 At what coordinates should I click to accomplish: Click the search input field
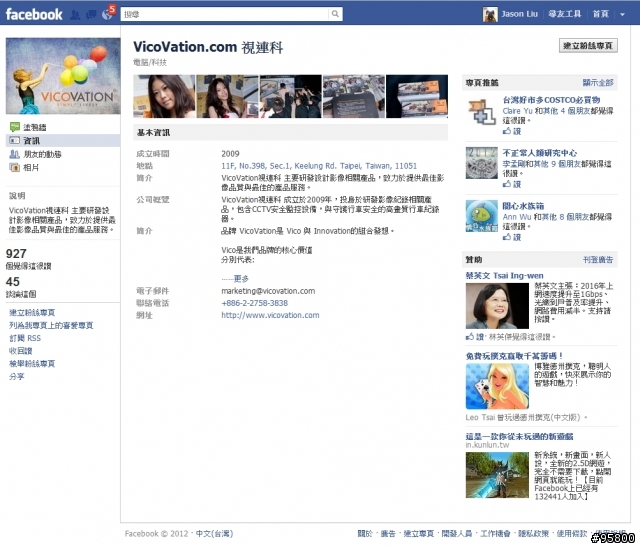(x=225, y=14)
